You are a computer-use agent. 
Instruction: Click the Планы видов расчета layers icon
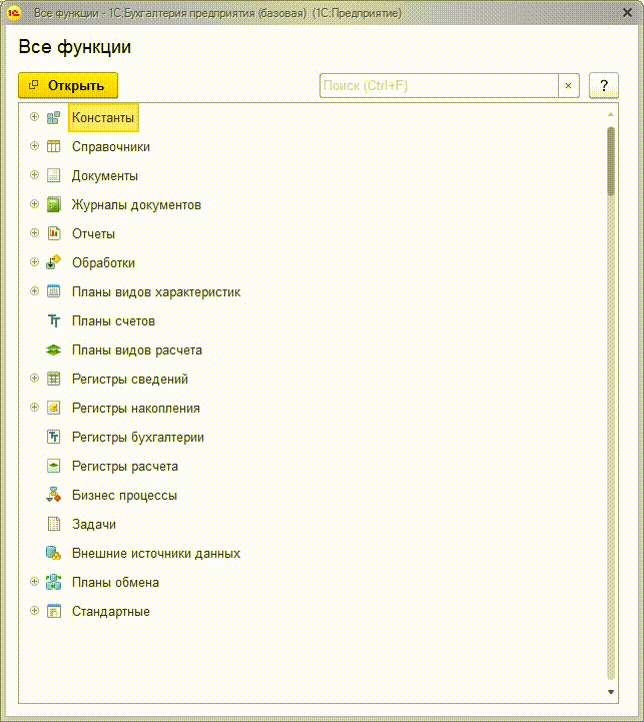tap(53, 350)
